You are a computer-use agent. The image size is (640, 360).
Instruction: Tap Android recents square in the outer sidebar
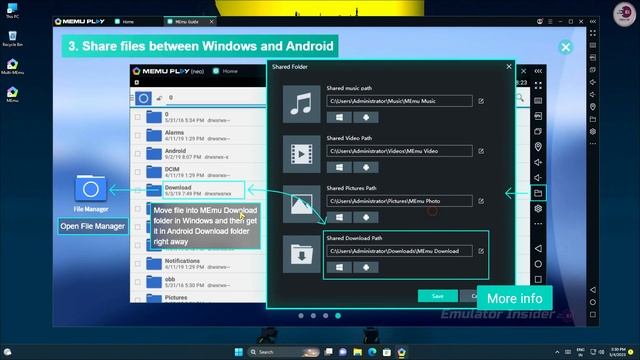point(593,315)
